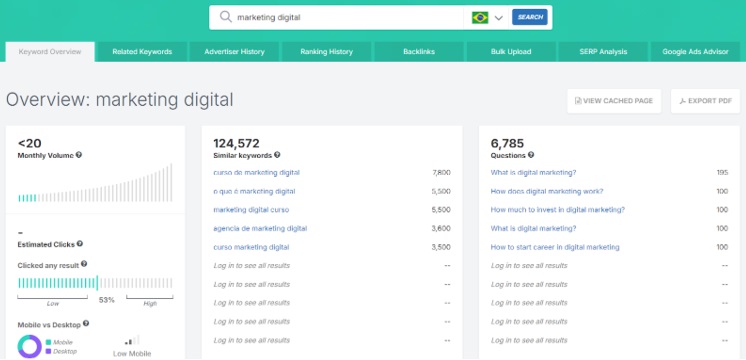This screenshot has height=360, width=746.
Task: Click help icon next to Monthly Volume
Action: 79,155
